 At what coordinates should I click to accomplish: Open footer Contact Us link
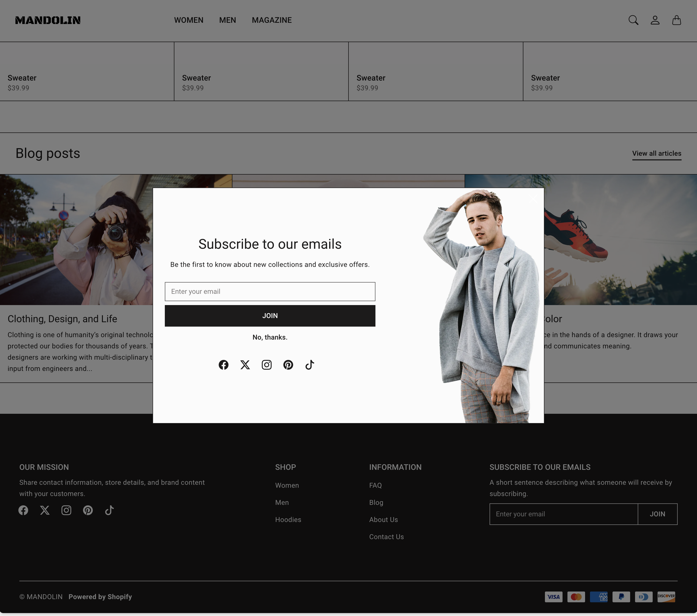click(x=386, y=537)
